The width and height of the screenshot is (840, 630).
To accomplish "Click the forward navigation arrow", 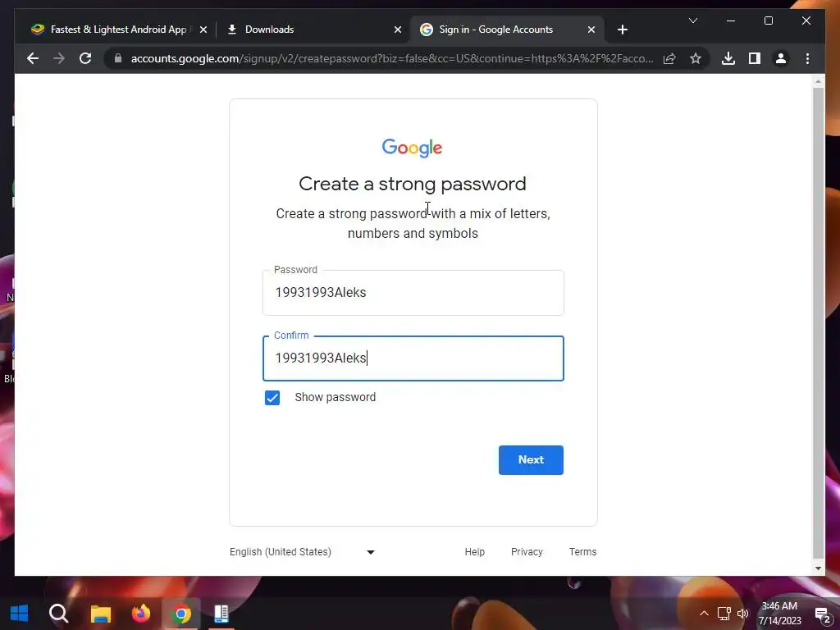I will pyautogui.click(x=59, y=58).
